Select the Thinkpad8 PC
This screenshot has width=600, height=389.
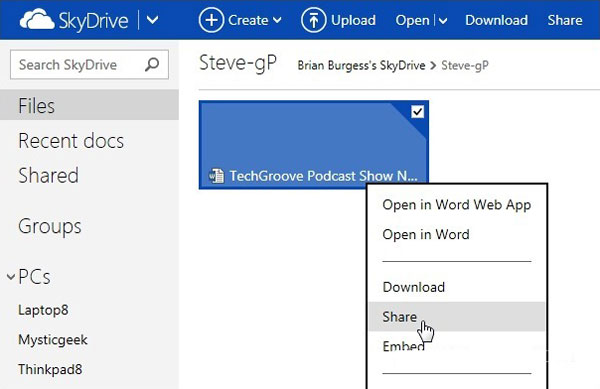(x=50, y=369)
